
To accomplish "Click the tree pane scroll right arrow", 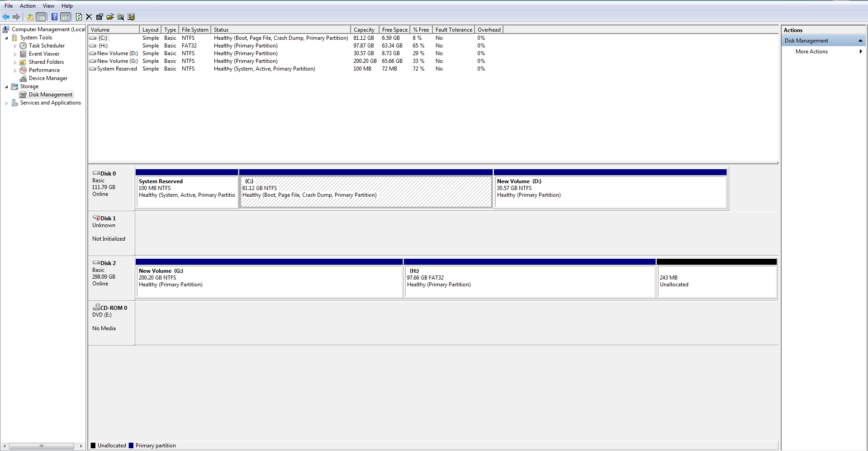I will click(81, 446).
